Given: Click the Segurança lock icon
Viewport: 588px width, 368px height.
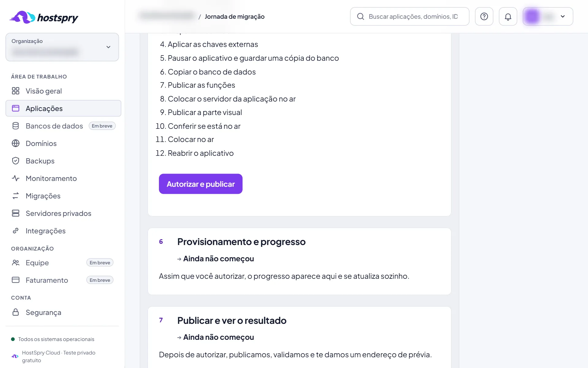Looking at the screenshot, I should click(x=16, y=312).
